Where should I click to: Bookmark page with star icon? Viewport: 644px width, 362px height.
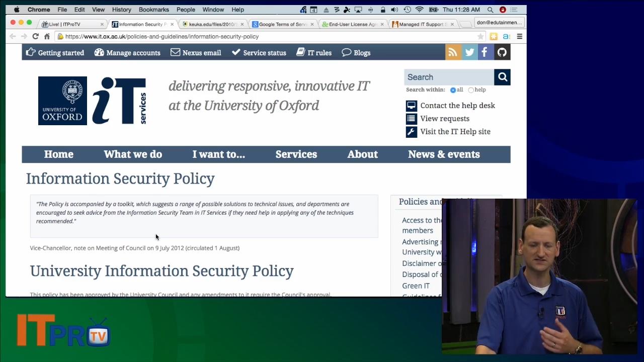480,36
